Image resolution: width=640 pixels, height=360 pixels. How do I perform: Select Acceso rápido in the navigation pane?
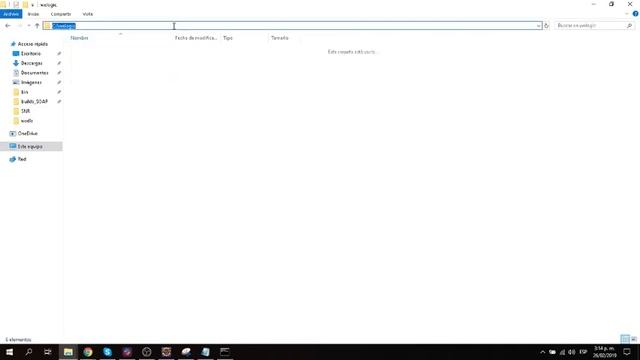click(x=33, y=44)
